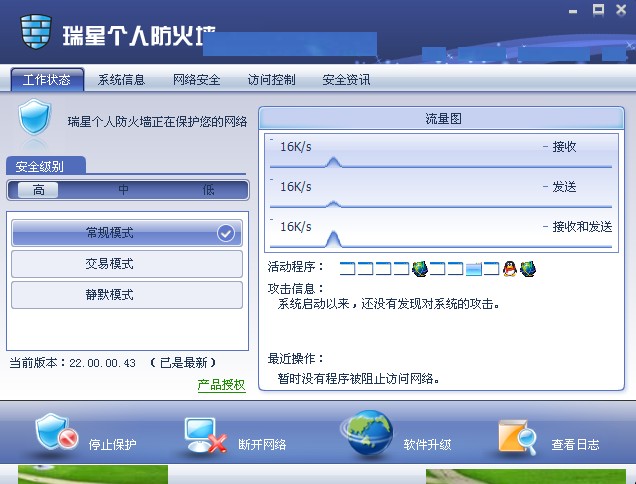Click the 瑞星个人防火墙正在保护您的网络 status text
The image size is (636, 484).
point(157,121)
